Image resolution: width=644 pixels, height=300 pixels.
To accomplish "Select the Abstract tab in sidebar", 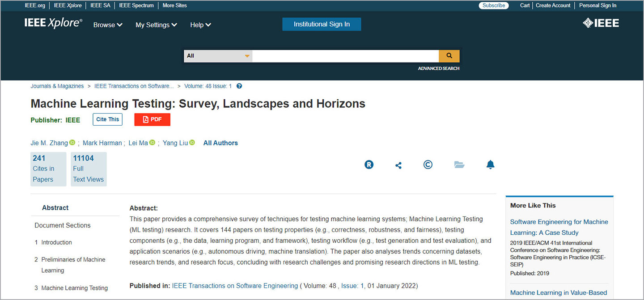I will (x=55, y=208).
